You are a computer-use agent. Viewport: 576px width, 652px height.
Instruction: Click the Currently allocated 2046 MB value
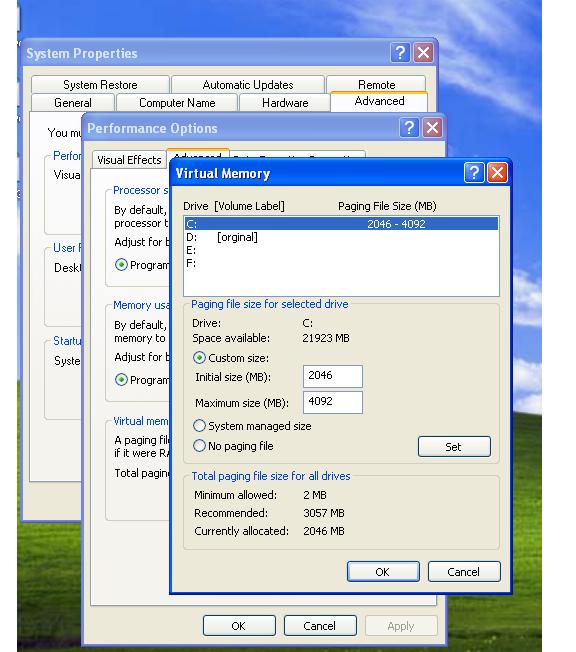[324, 531]
